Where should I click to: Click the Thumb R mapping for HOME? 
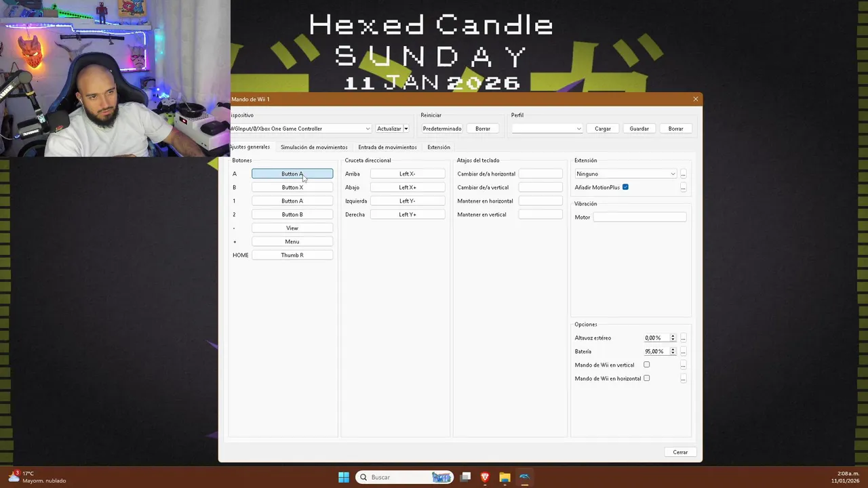[292, 255]
